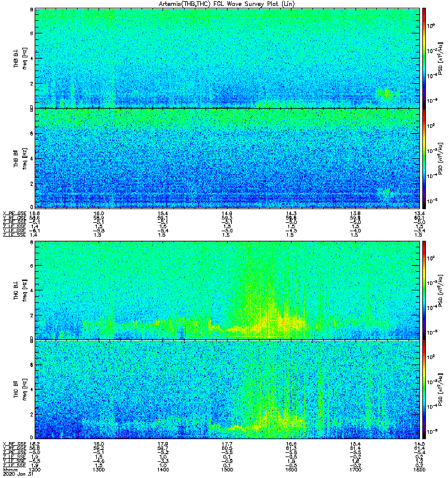Click the '2020 Jan 31' date label
The width and height of the screenshot is (448, 478).
[18, 474]
